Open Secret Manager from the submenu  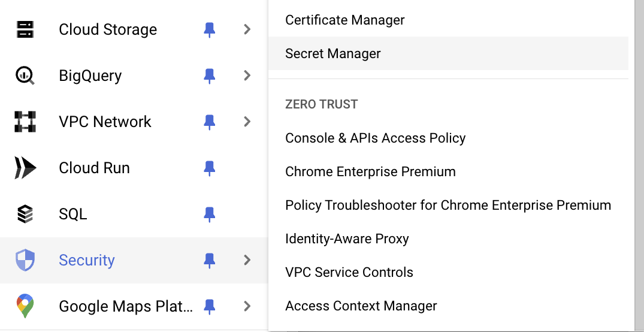[333, 53]
